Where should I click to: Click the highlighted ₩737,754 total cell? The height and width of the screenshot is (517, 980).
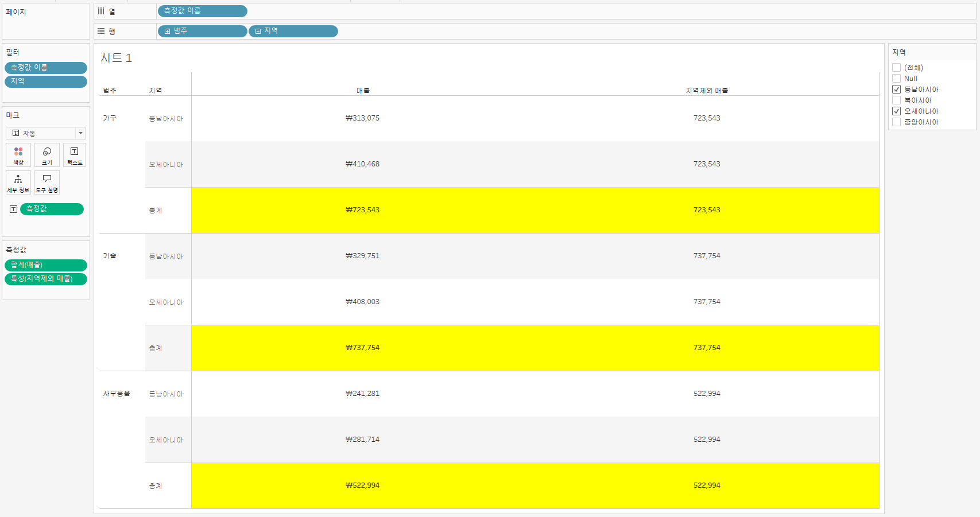[363, 348]
